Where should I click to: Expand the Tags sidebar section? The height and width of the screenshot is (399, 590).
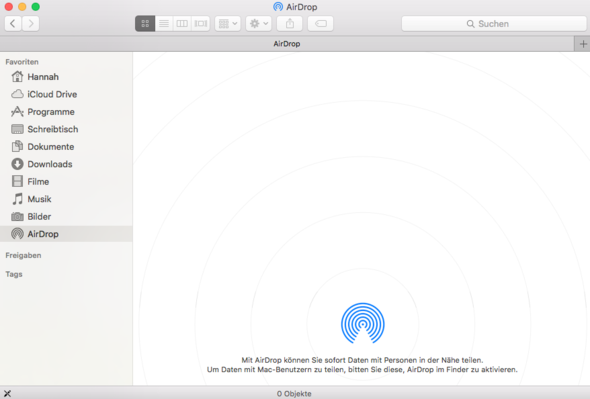pyautogui.click(x=14, y=274)
